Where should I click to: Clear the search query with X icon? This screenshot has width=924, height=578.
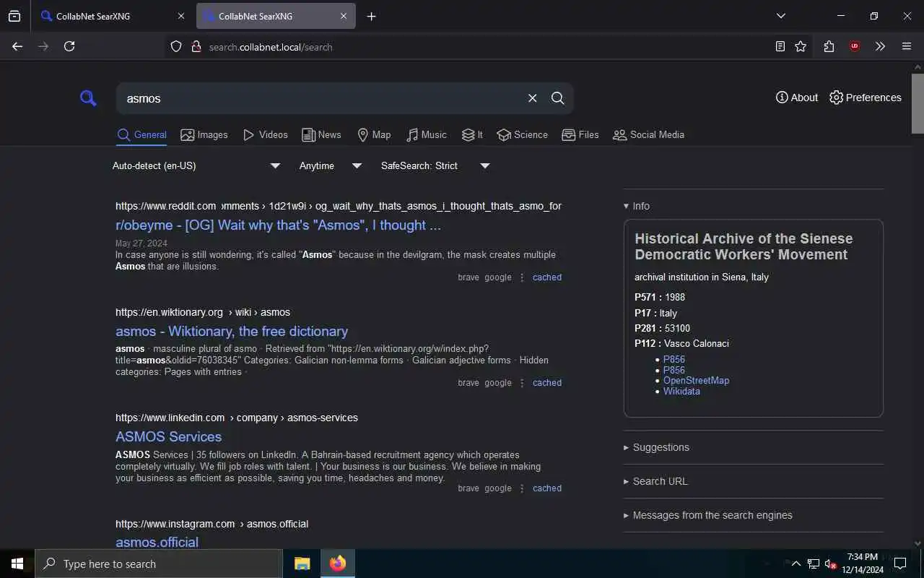point(533,98)
